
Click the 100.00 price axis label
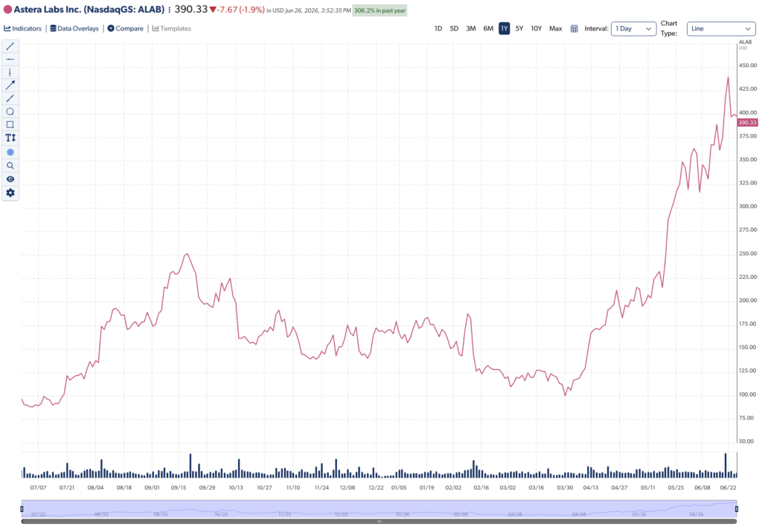click(747, 394)
